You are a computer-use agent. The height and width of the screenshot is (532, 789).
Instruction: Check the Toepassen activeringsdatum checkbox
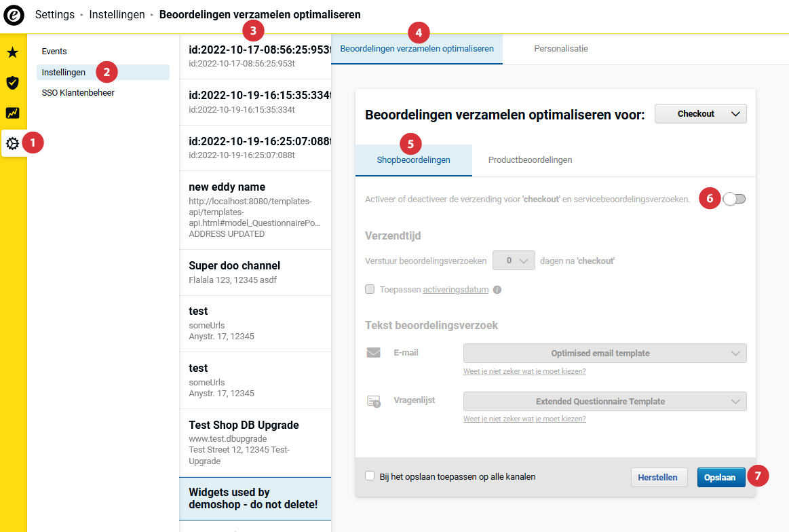[370, 289]
